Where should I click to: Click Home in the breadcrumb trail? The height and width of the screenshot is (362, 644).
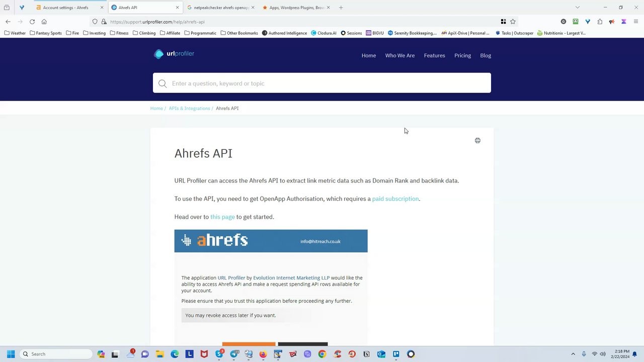pos(156,108)
